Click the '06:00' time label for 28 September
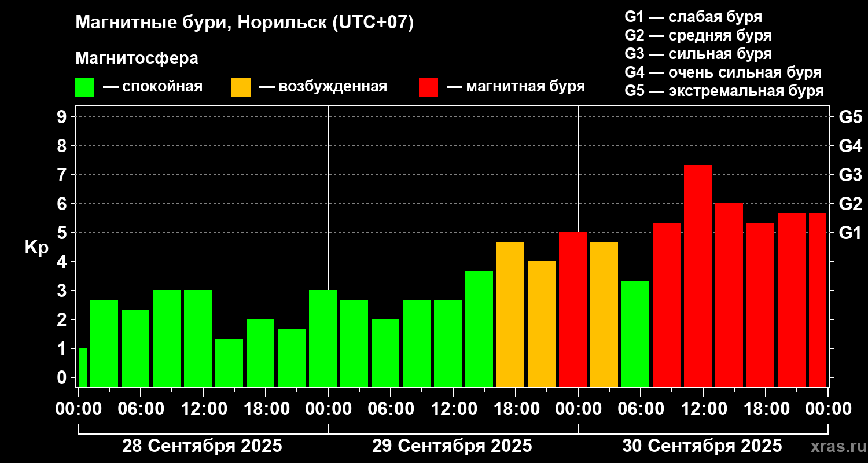 [141, 409]
